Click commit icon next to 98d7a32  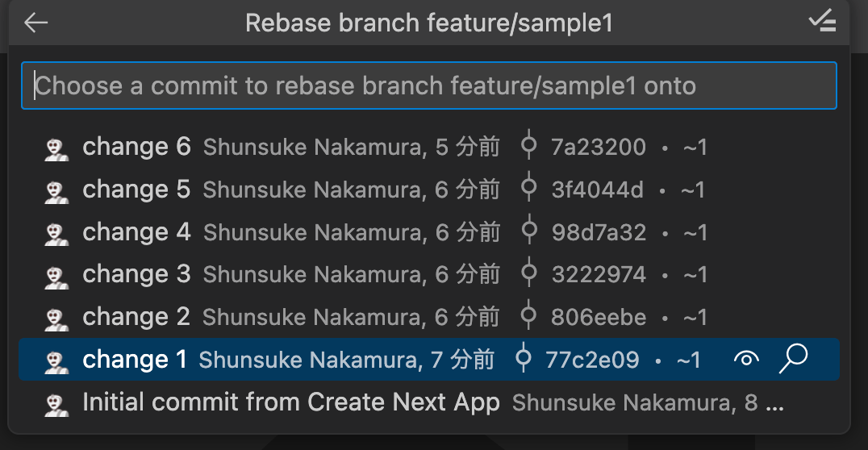pos(528,231)
